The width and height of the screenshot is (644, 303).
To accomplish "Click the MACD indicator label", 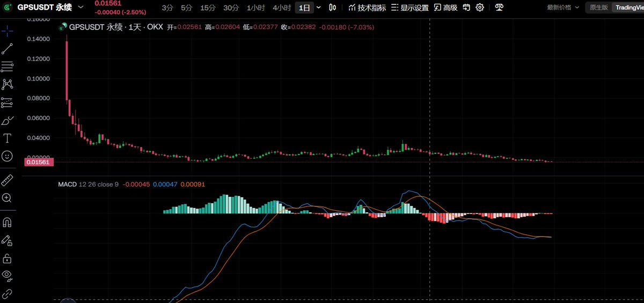I will click(x=67, y=184).
